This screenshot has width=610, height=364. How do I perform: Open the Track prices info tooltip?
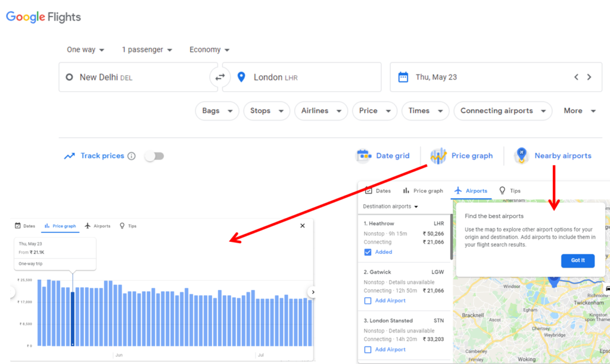pyautogui.click(x=132, y=156)
